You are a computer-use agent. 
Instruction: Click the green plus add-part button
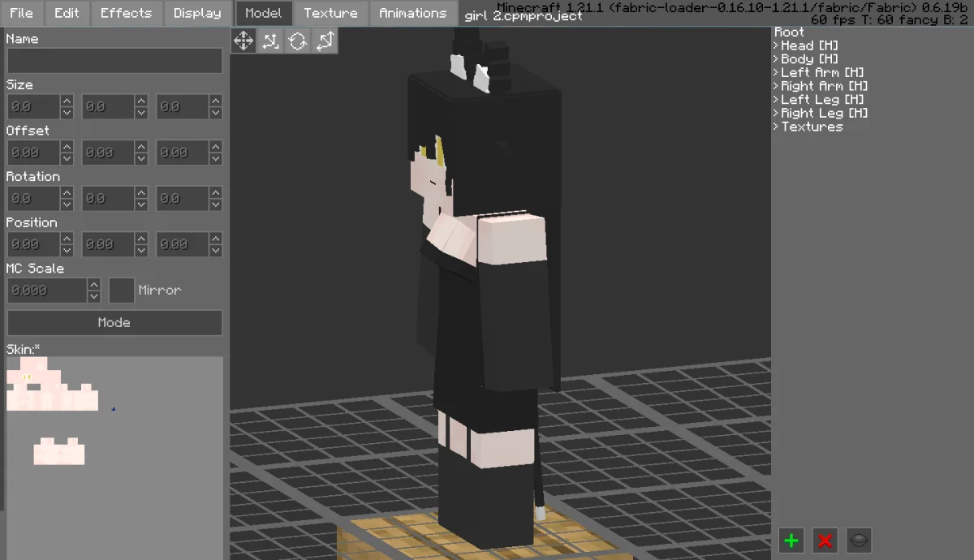pyautogui.click(x=791, y=540)
